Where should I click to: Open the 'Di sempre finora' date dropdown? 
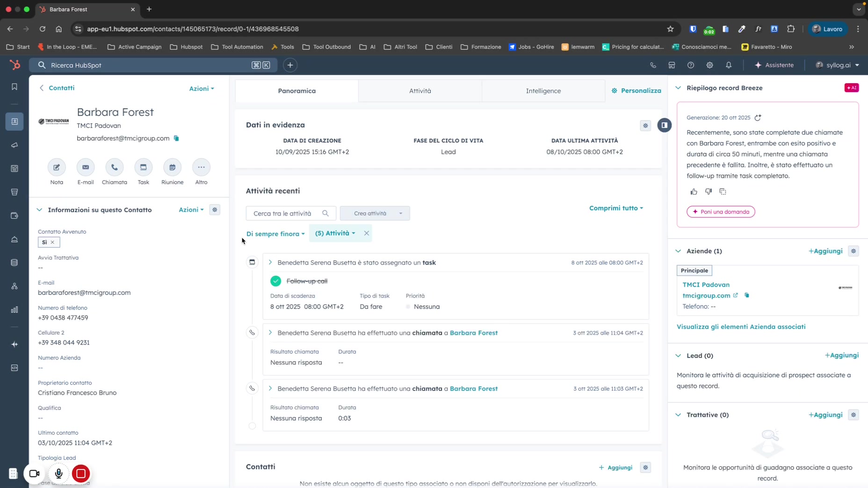click(275, 234)
